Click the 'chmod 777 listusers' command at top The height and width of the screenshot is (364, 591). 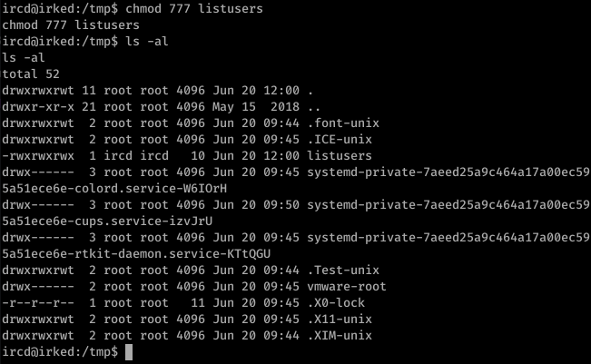(193, 8)
